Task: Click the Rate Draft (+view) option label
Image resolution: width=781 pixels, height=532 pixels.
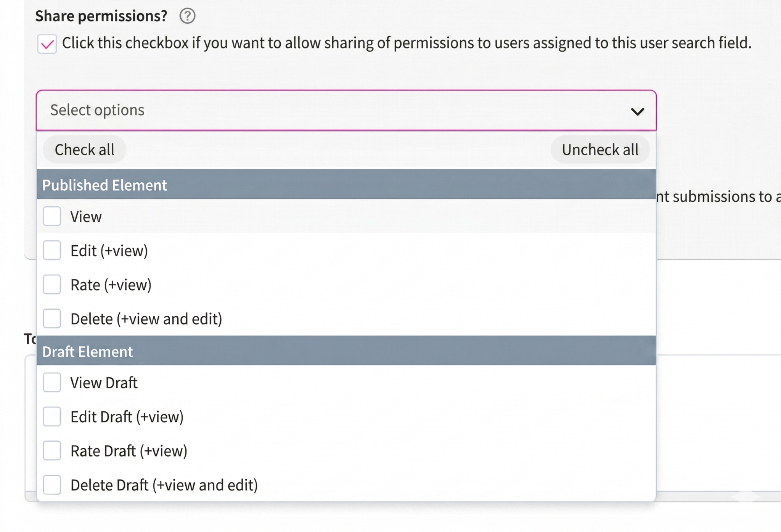Action: (x=129, y=451)
